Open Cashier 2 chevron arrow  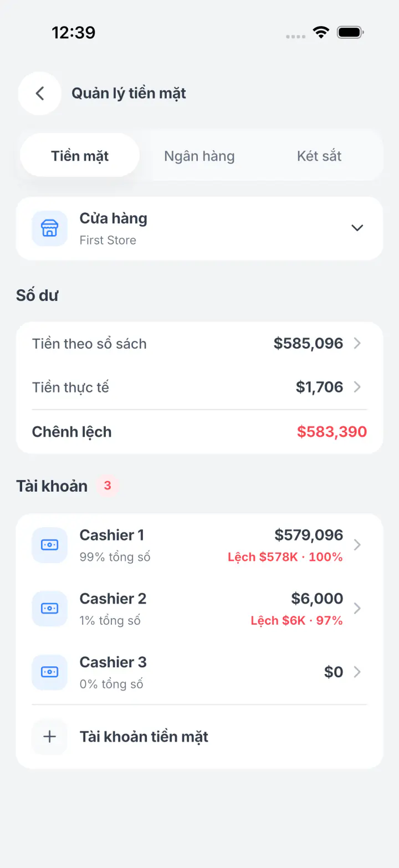click(357, 609)
